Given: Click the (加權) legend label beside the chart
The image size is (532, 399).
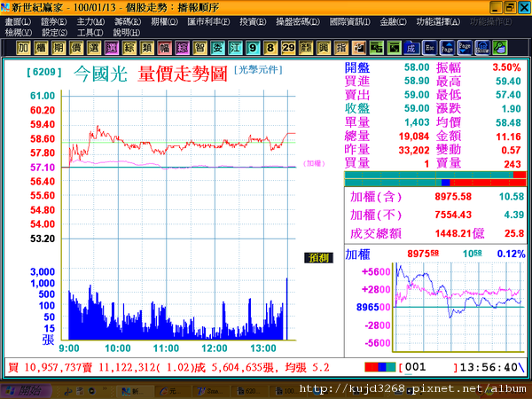Looking at the screenshot, I should click(x=314, y=163).
